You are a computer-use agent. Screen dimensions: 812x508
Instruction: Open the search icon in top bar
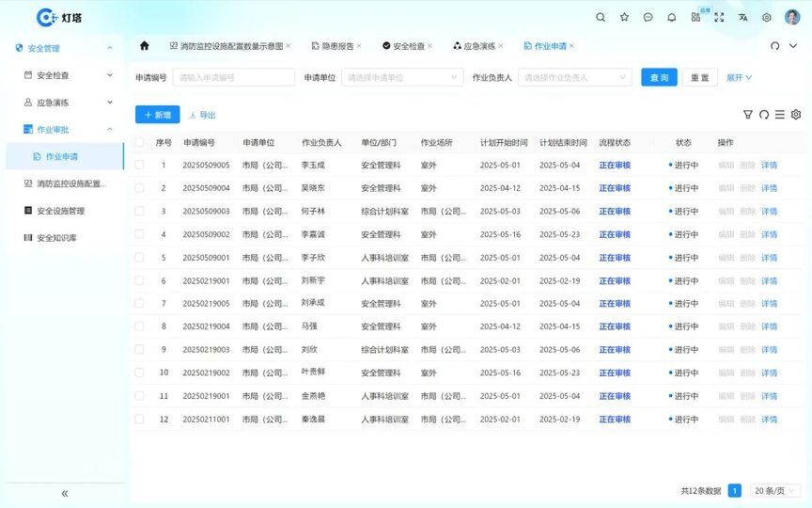(601, 17)
